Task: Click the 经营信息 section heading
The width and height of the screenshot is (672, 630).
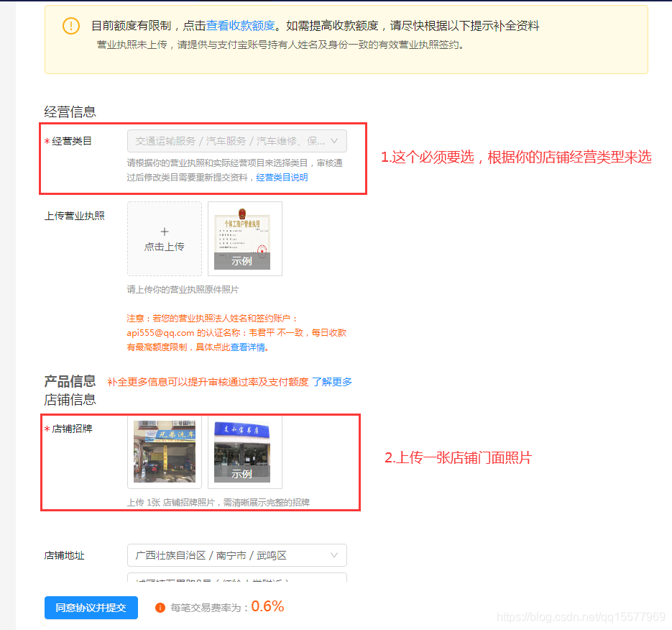Action: 70,112
